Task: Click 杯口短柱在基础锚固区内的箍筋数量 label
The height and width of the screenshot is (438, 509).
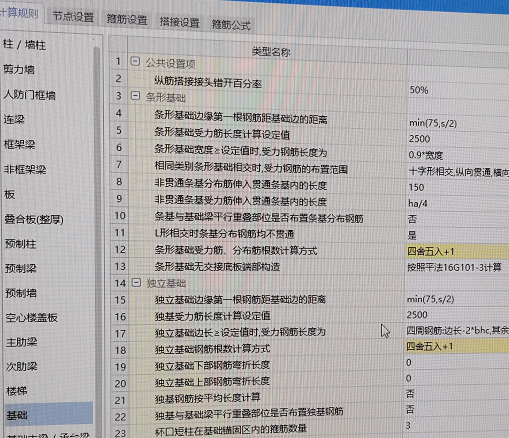Action: pos(231,429)
